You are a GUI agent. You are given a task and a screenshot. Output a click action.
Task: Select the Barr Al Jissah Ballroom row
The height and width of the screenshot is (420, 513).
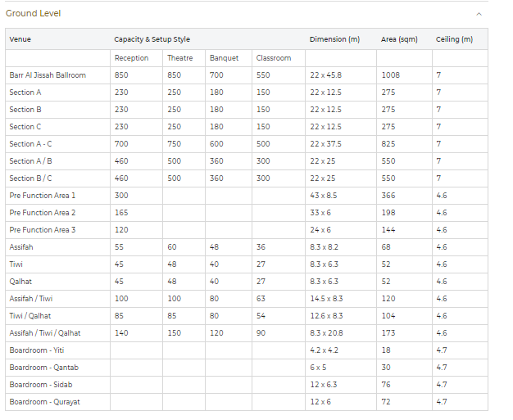(x=48, y=75)
